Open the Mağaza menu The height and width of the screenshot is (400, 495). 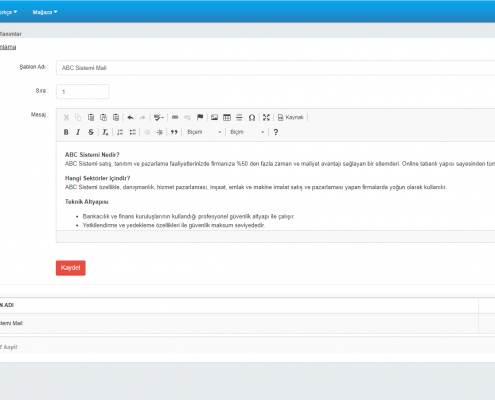coord(45,12)
